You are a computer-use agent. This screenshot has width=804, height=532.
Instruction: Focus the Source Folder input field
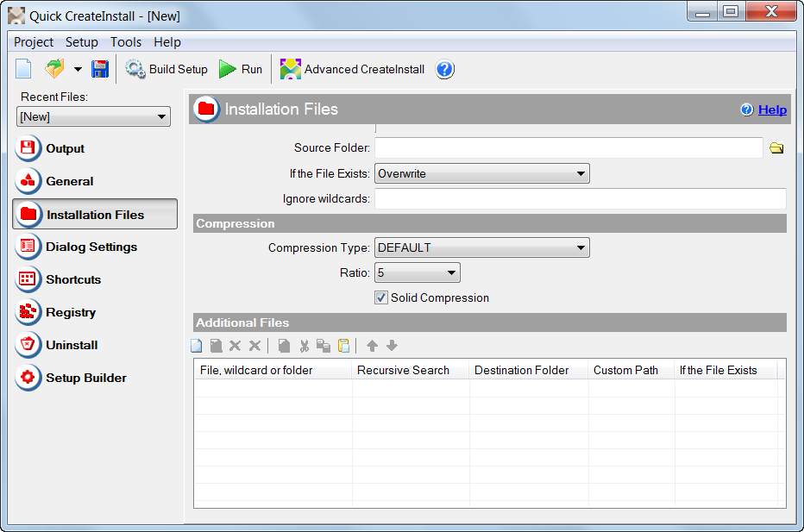click(x=568, y=148)
